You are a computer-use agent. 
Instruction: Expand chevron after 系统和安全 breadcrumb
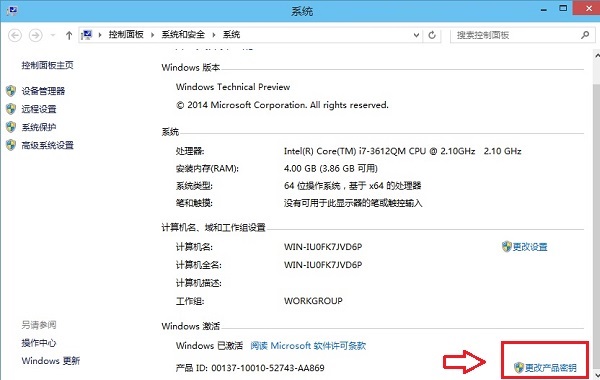(214, 35)
